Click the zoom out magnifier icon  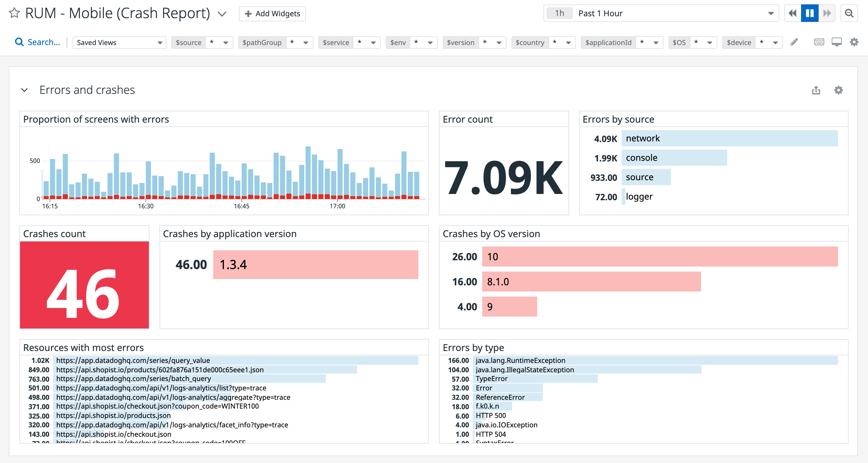click(850, 13)
